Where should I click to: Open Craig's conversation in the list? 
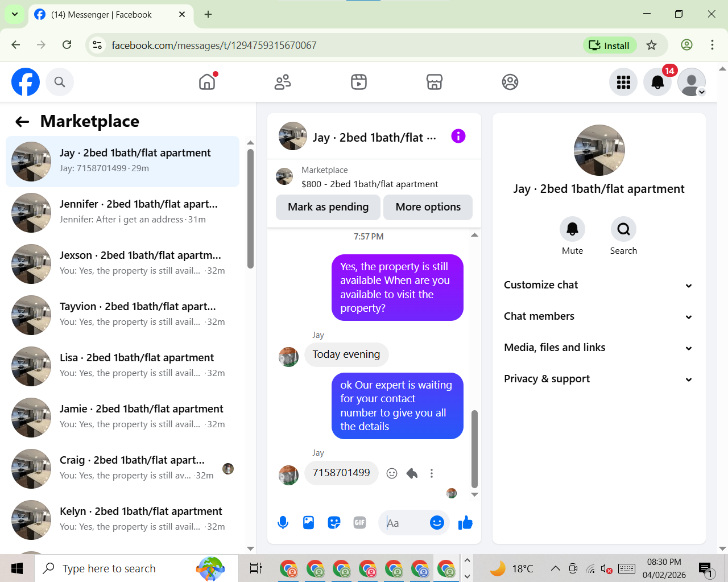tap(122, 469)
